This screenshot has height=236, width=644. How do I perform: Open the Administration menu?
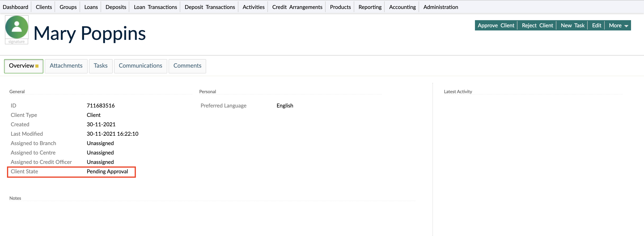point(440,7)
